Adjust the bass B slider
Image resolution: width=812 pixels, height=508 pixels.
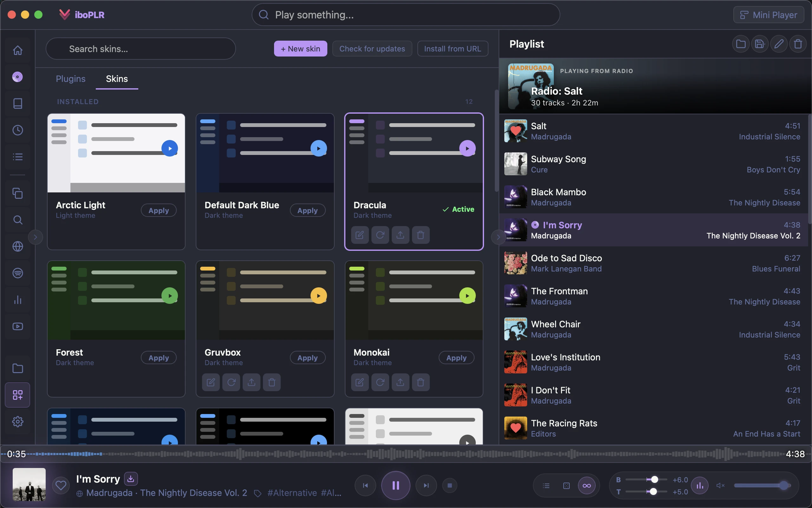646,479
